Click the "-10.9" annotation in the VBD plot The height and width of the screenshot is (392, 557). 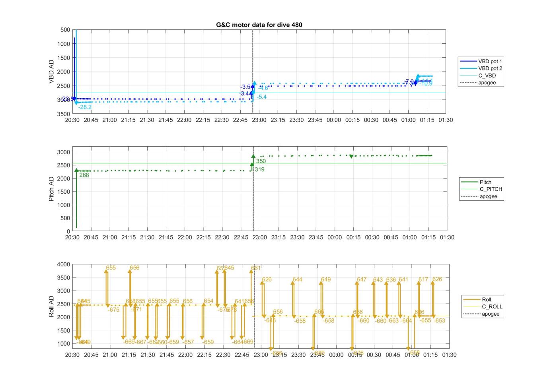426,84
